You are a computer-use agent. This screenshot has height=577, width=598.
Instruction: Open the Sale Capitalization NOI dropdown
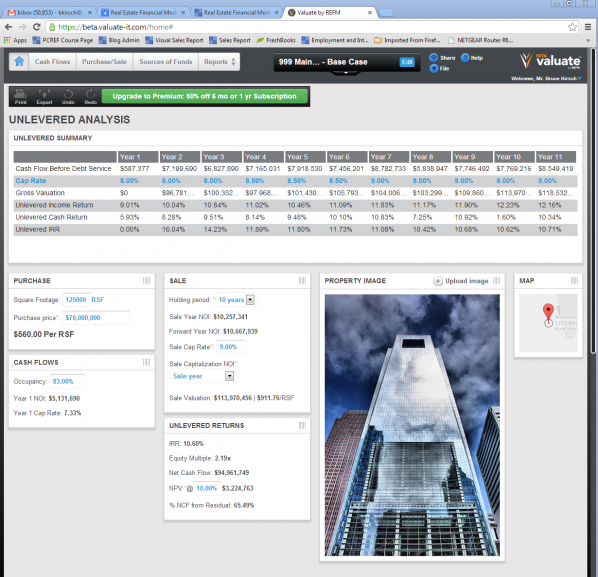pos(229,376)
